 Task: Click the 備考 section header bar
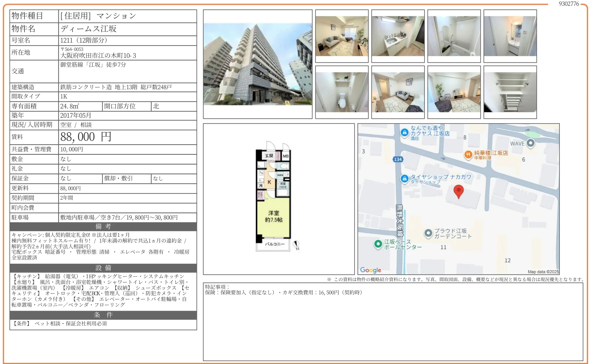point(103,226)
